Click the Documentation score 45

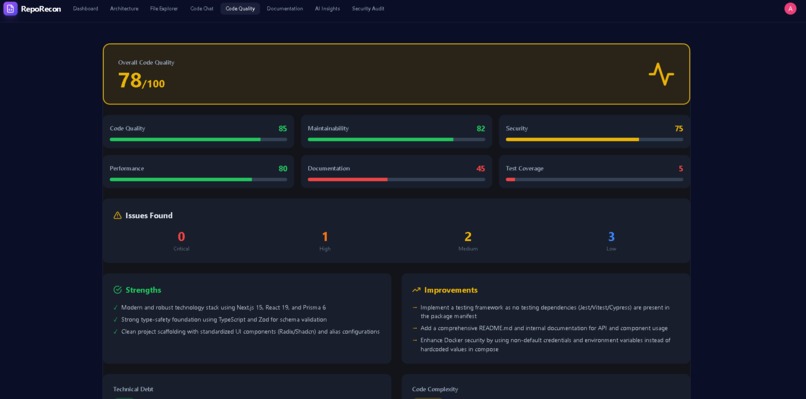pyautogui.click(x=481, y=169)
